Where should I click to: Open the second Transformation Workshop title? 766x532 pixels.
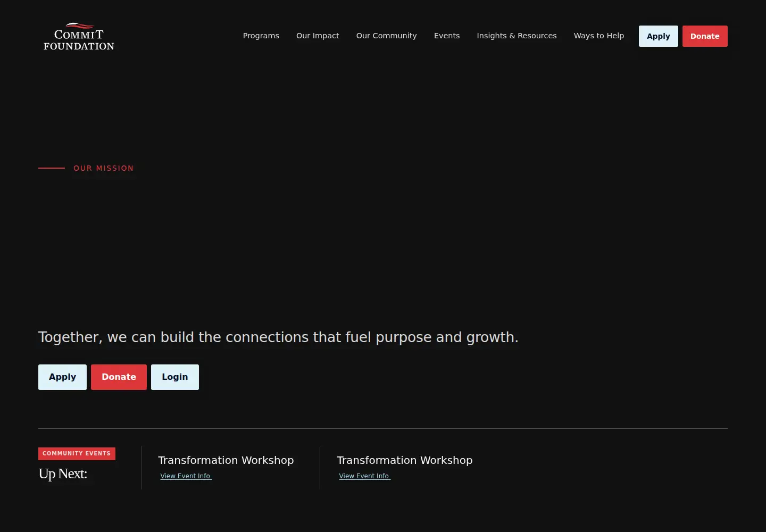405,460
